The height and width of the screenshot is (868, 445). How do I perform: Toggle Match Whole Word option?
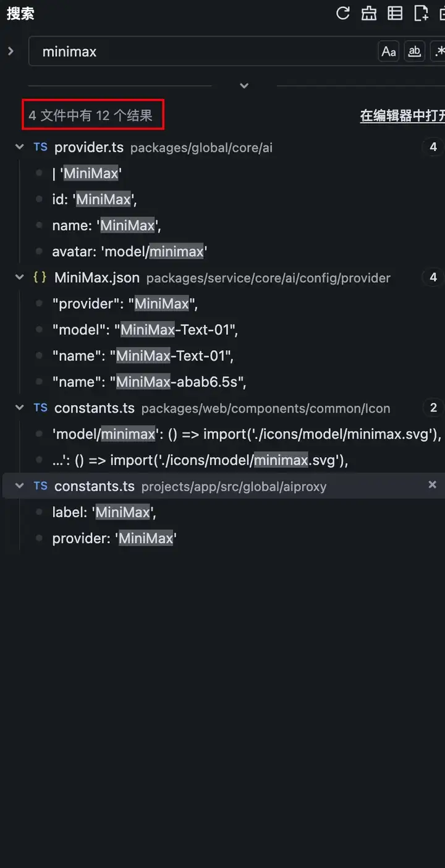415,51
